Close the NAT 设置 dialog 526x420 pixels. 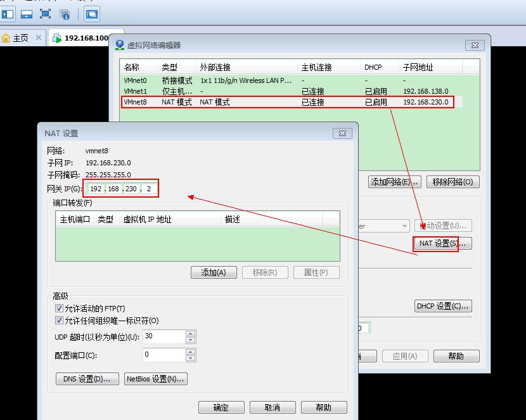click(x=342, y=134)
